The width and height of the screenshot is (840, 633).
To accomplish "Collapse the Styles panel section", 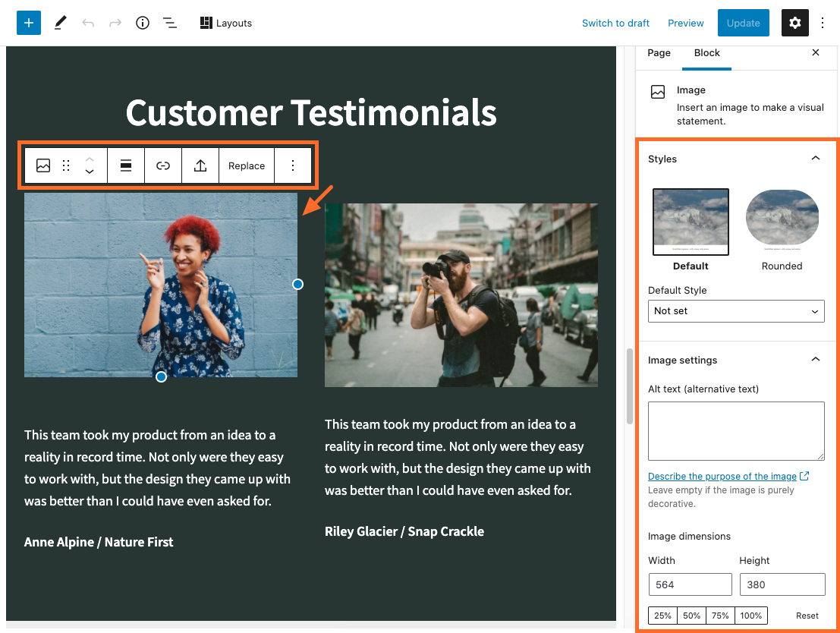I will coord(816,159).
